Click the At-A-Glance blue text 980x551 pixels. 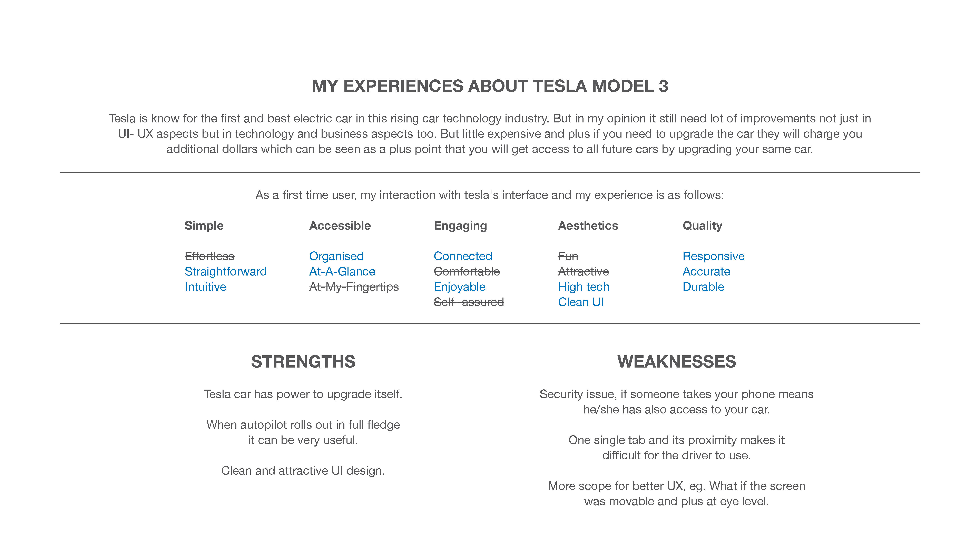342,271
